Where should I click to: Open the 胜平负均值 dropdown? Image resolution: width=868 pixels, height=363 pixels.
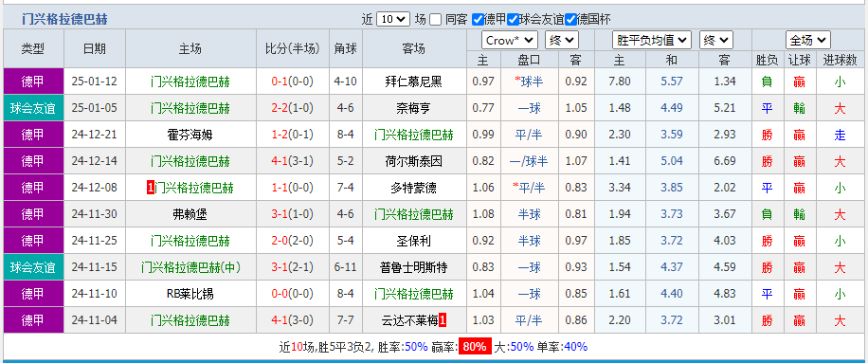(652, 41)
